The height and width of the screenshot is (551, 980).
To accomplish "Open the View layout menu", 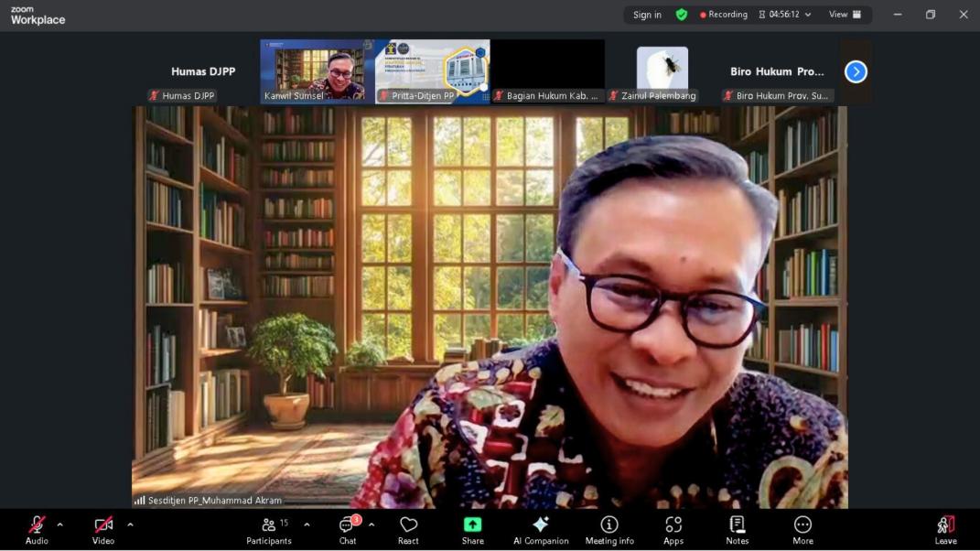I will coord(845,15).
